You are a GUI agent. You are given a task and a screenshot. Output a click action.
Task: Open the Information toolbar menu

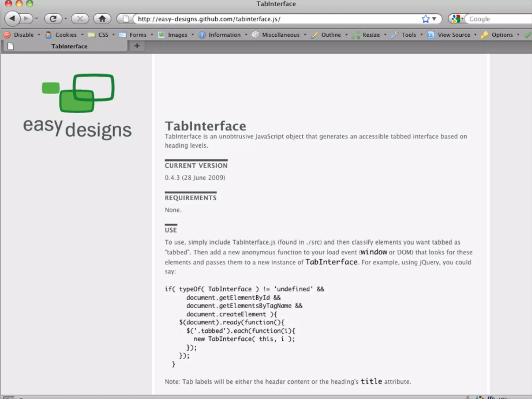click(224, 35)
